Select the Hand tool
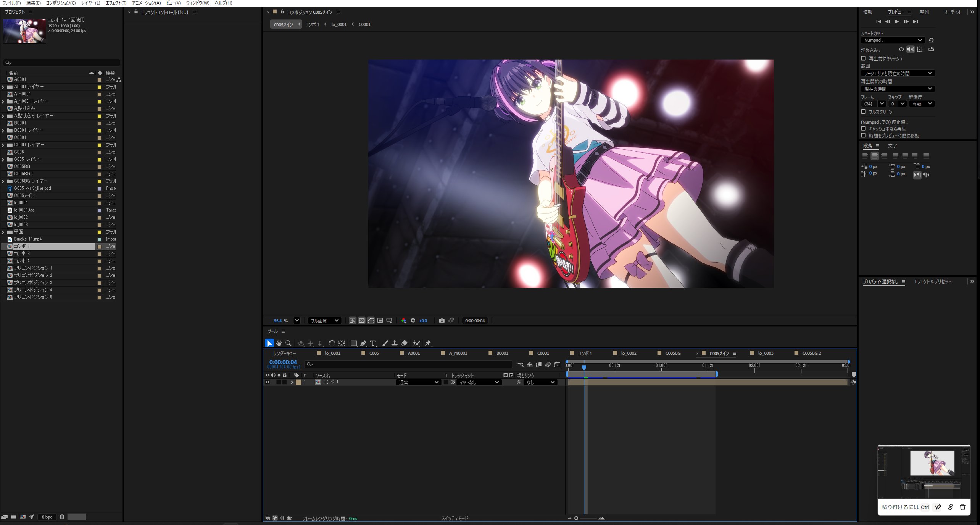The image size is (980, 525). click(279, 343)
